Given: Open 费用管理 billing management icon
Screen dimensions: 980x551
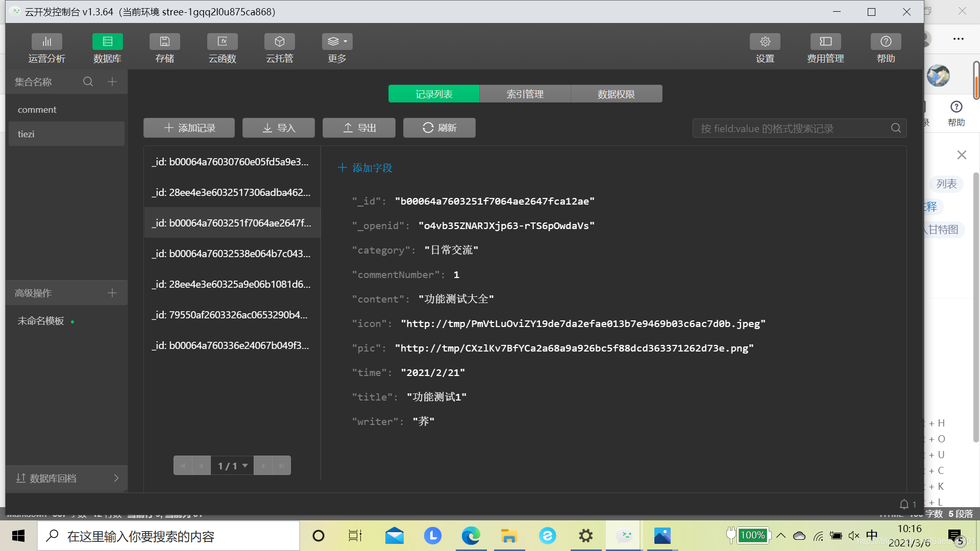Looking at the screenshot, I should [825, 42].
